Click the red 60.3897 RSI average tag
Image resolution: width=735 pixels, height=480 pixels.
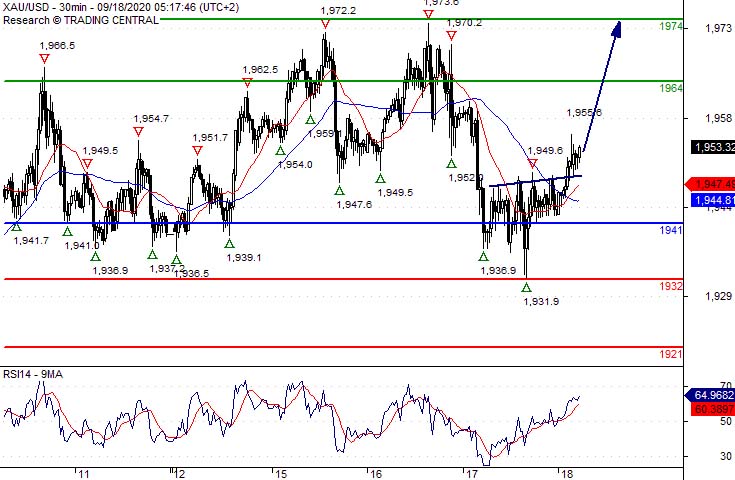(713, 409)
